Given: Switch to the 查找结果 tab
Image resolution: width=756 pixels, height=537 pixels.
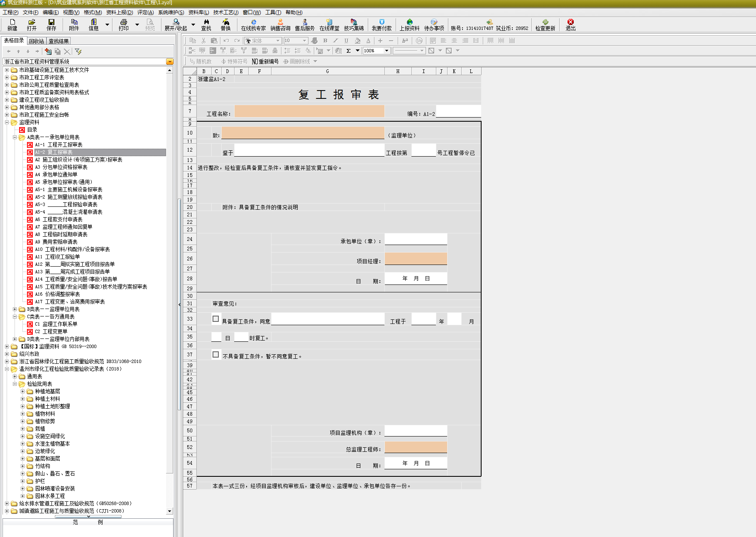Looking at the screenshot, I should pos(59,41).
